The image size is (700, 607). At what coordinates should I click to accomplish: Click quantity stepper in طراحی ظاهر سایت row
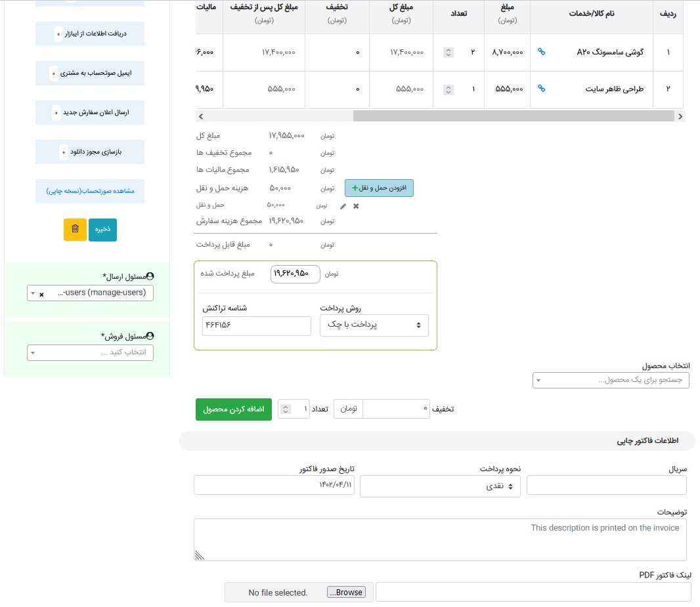pos(448,89)
